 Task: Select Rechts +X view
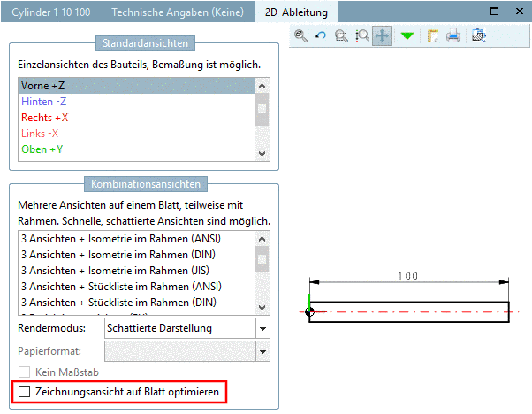click(x=136, y=118)
